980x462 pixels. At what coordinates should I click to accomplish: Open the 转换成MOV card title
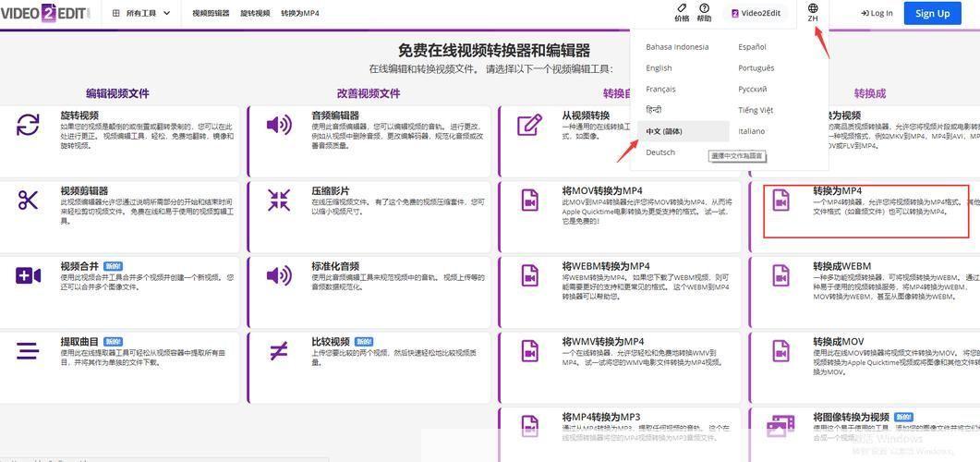click(838, 341)
